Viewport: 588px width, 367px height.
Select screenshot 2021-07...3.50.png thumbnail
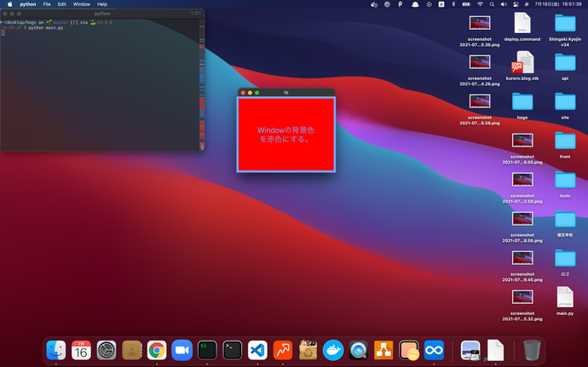(x=522, y=180)
